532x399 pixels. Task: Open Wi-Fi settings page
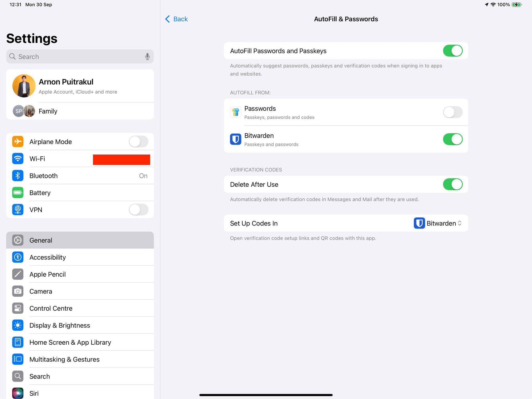[x=80, y=159]
